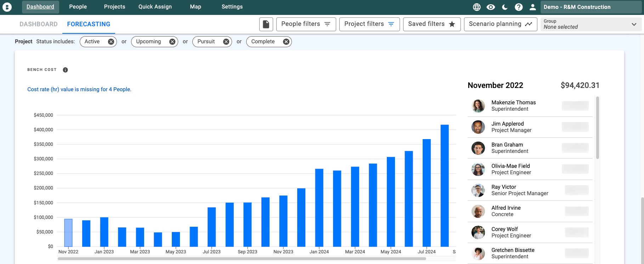This screenshot has height=264, width=644.
Task: Open People filters menu
Action: click(306, 24)
